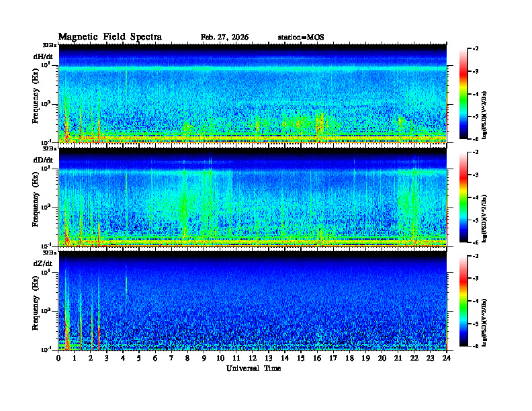Click the 32Hz tick label of dD/dt panel
The image size is (532, 411).
coord(50,148)
